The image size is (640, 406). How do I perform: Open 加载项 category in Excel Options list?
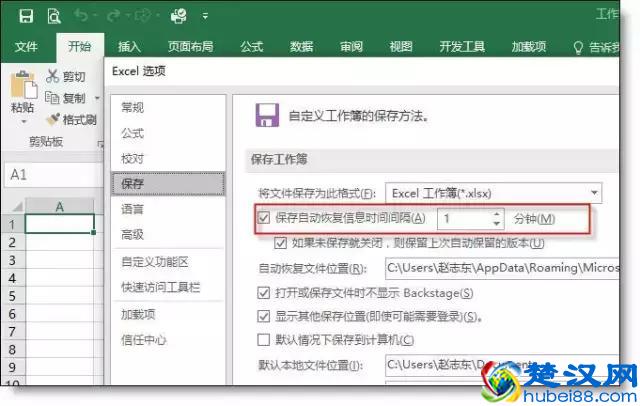pos(168,314)
